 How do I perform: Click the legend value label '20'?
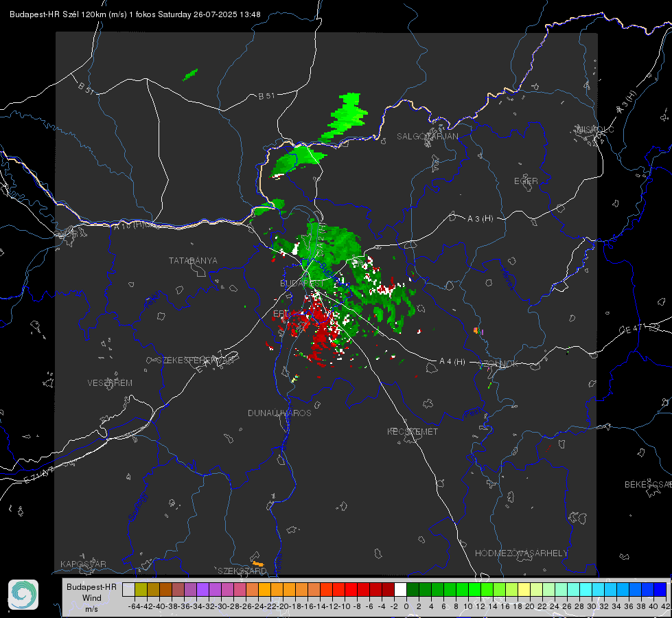click(x=530, y=606)
